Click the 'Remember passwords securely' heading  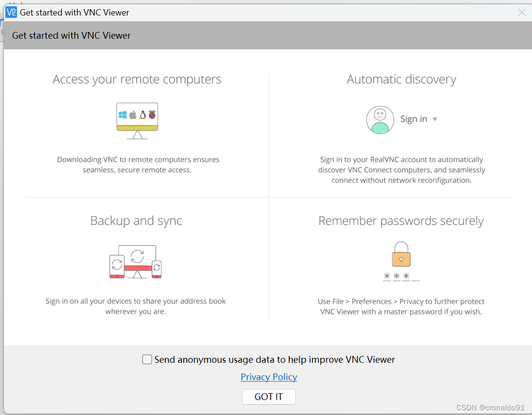(401, 221)
